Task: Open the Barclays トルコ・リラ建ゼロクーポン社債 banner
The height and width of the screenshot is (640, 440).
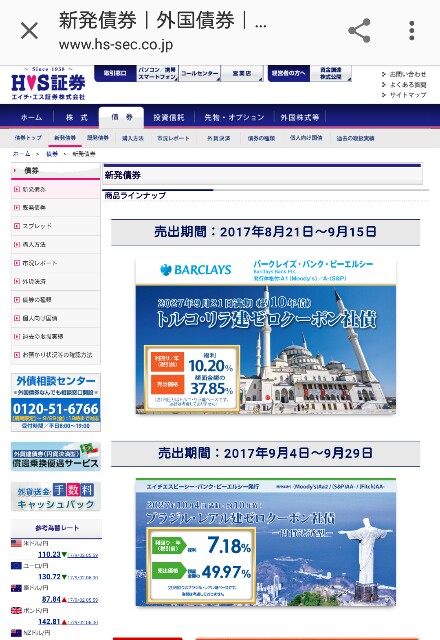Action: click(266, 336)
